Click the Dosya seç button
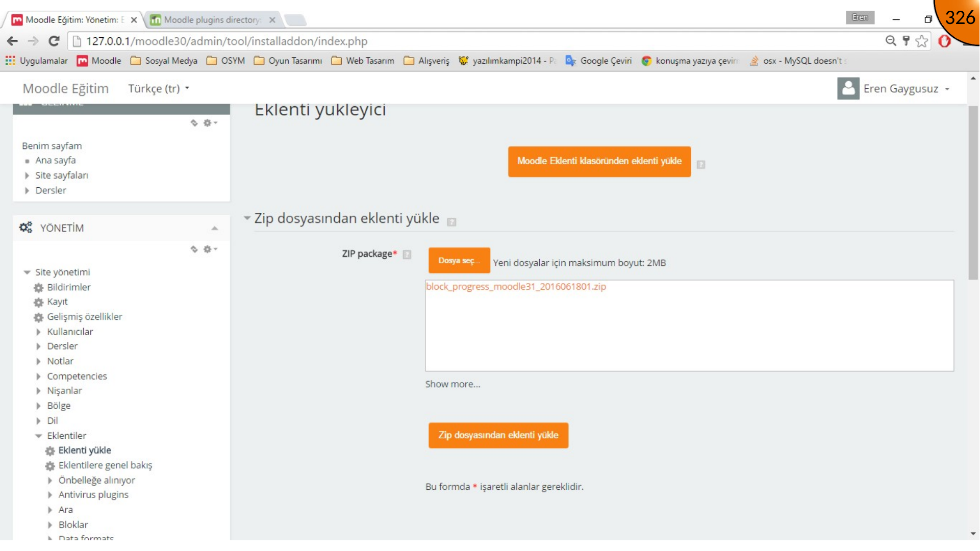980x551 pixels. point(459,261)
